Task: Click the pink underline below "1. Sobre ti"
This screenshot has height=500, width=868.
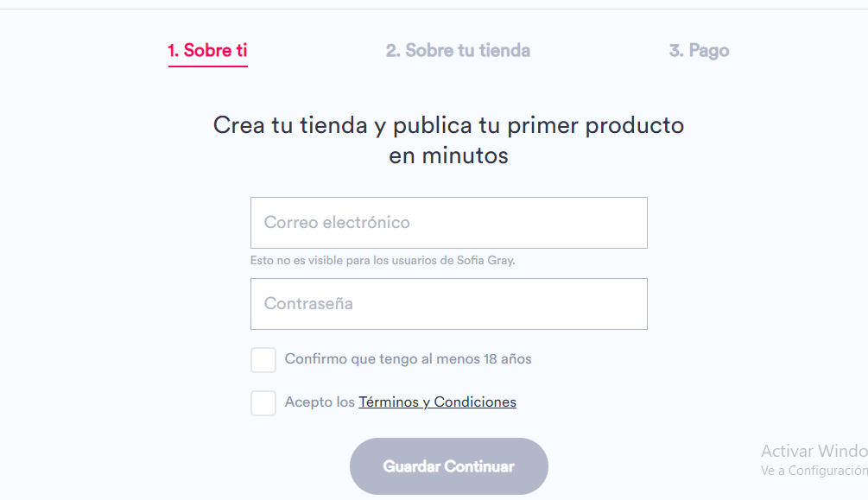Action: point(207,66)
